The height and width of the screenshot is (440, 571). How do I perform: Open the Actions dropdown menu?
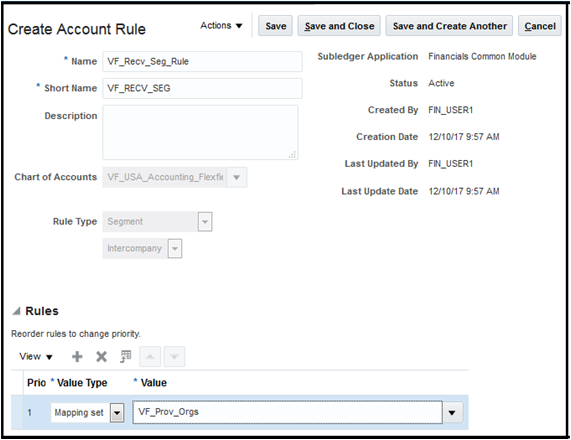click(221, 25)
